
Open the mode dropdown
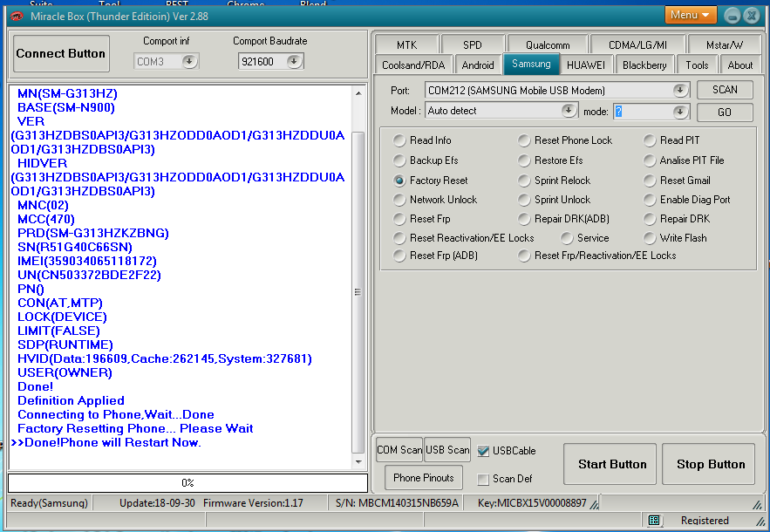(680, 112)
